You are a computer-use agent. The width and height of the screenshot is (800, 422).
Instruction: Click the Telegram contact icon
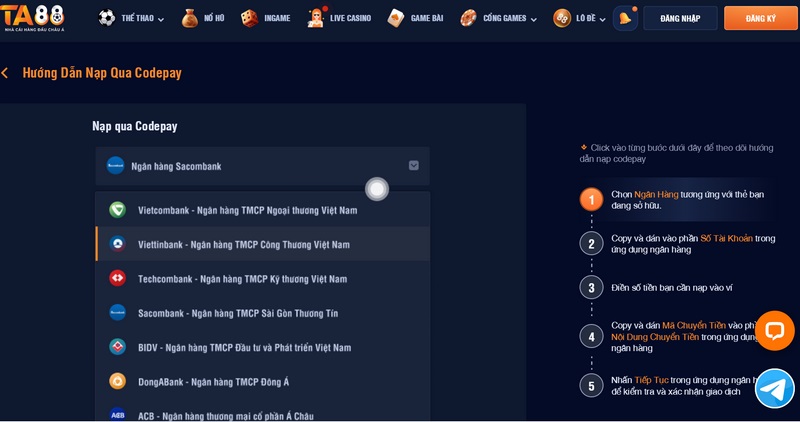(x=774, y=388)
